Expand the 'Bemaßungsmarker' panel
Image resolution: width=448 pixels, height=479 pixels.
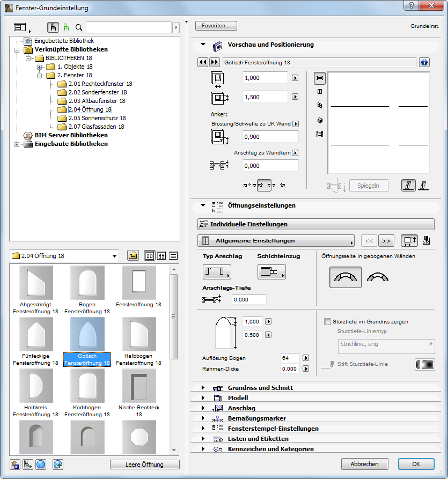click(x=203, y=418)
